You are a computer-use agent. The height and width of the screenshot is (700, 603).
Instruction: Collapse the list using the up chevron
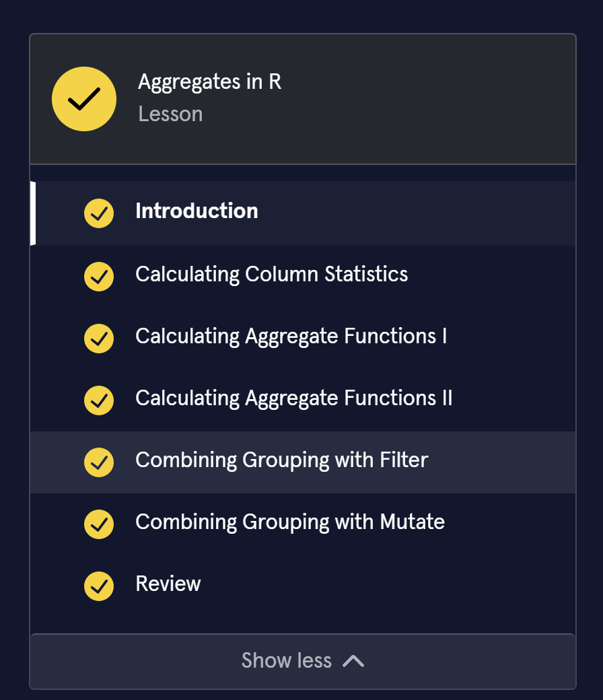tap(353, 661)
